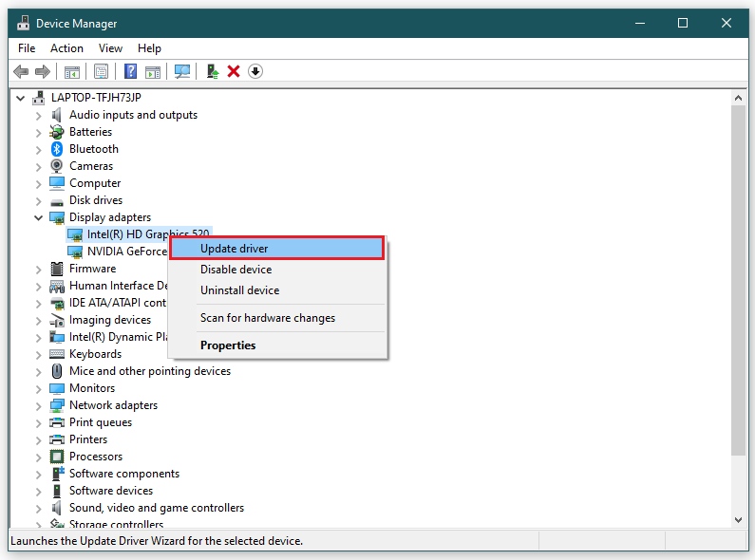Minimize the Device Manager window

(640, 23)
